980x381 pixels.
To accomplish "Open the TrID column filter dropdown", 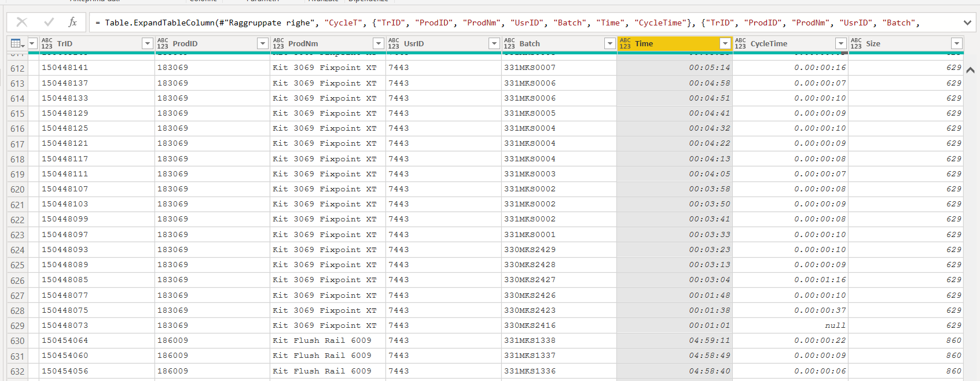I will point(147,43).
